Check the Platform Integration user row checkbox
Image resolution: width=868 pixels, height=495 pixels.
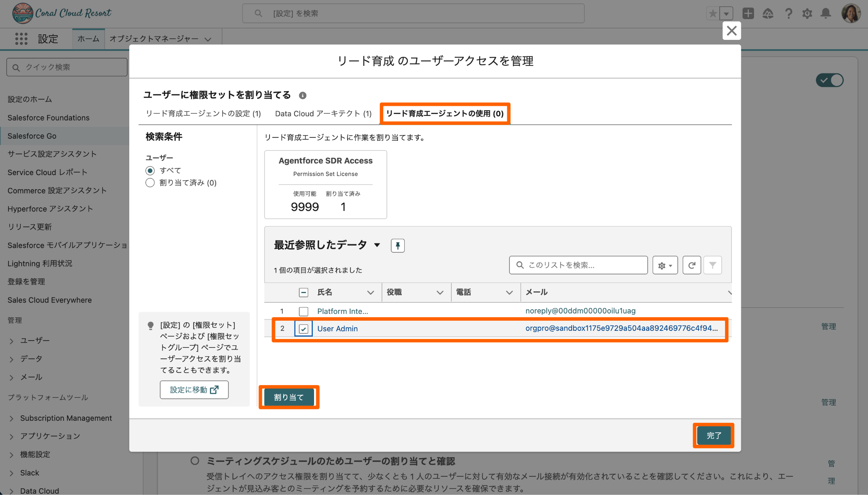pyautogui.click(x=303, y=311)
